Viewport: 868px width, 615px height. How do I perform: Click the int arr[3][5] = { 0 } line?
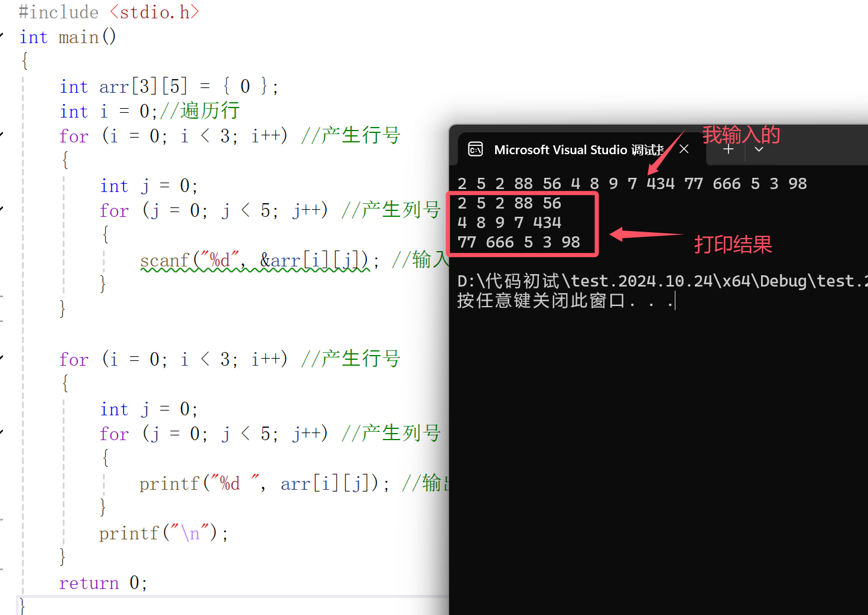click(169, 87)
